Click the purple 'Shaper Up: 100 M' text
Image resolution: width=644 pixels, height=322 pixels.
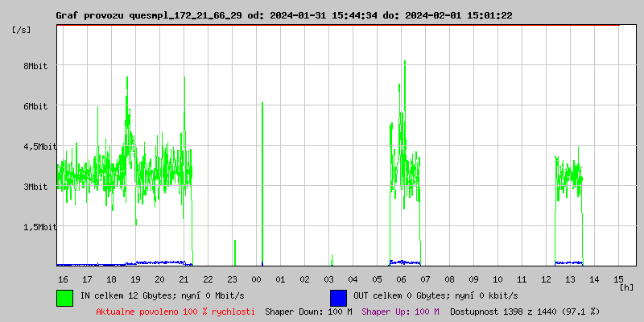coord(400,311)
